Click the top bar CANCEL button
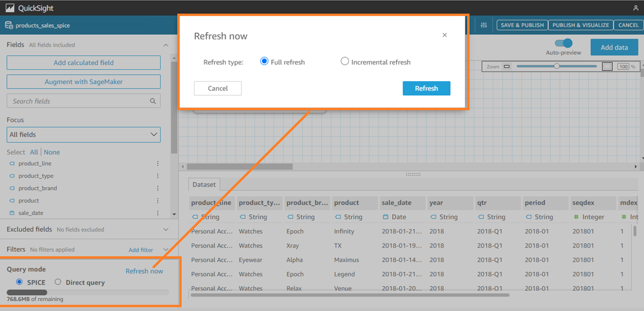 pos(629,25)
